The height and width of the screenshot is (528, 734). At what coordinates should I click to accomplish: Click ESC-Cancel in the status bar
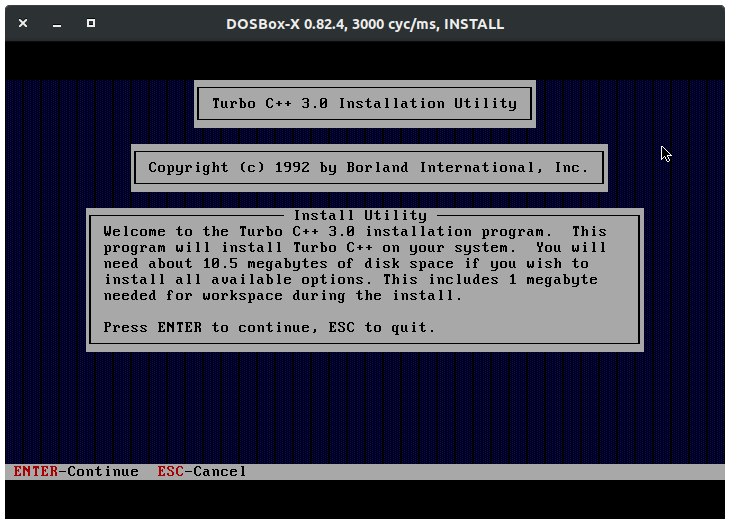(201, 471)
